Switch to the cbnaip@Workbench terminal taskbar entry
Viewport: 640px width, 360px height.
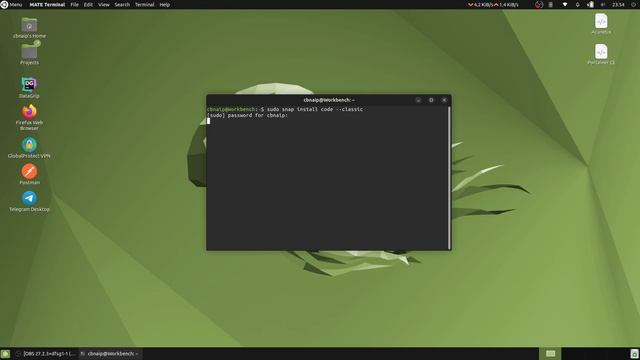pyautogui.click(x=110, y=353)
